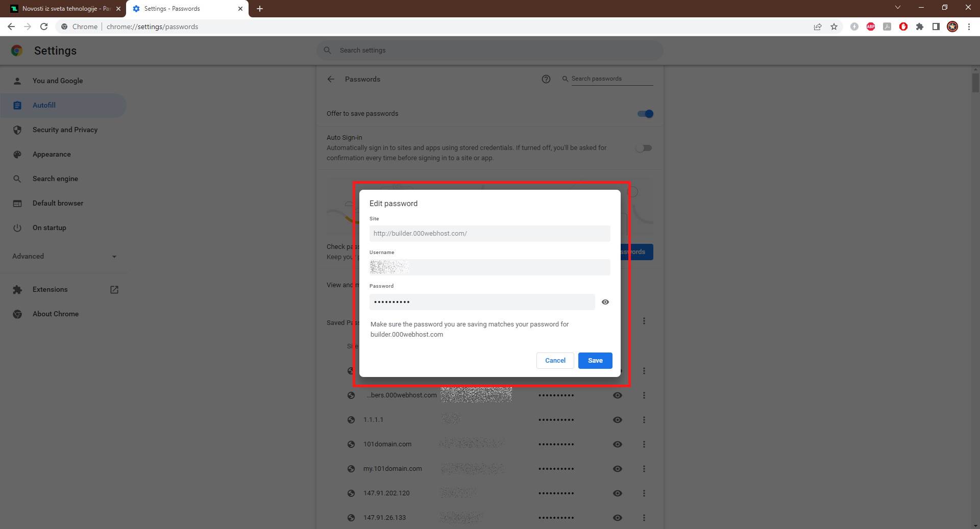Disable the Offer to save passwords toggle
Viewport: 980px width, 529px height.
(645, 113)
